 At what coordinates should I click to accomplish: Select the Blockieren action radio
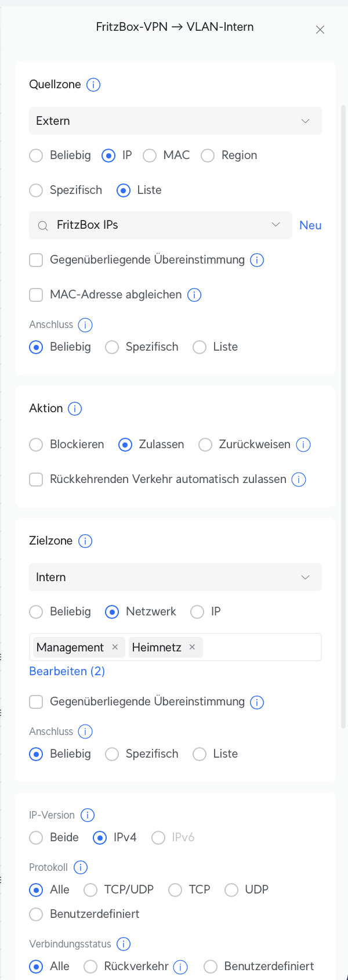tap(36, 445)
